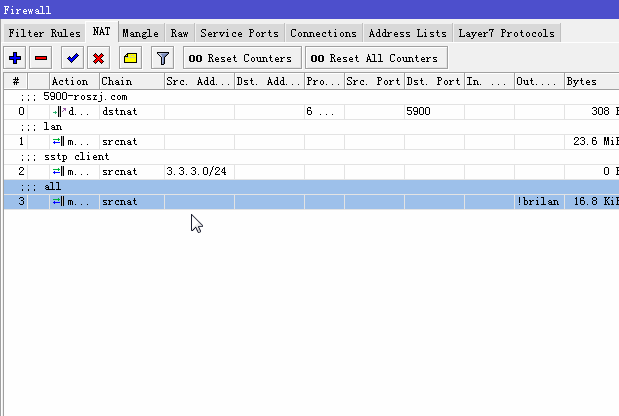Disable rule with red X icon
The image size is (619, 416).
(99, 58)
